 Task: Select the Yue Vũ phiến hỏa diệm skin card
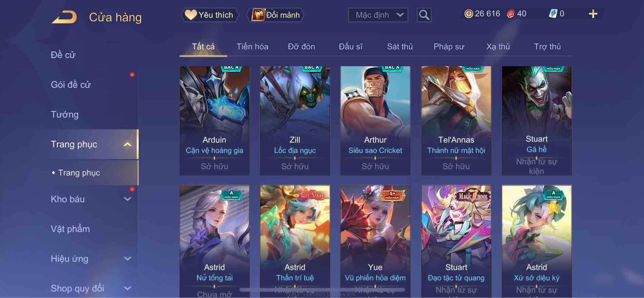coord(375,241)
